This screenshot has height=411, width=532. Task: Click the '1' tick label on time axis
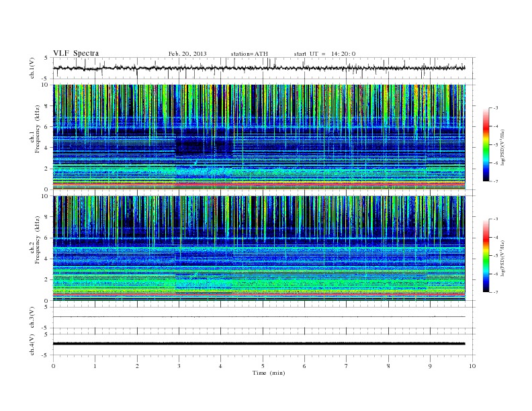[95, 366]
